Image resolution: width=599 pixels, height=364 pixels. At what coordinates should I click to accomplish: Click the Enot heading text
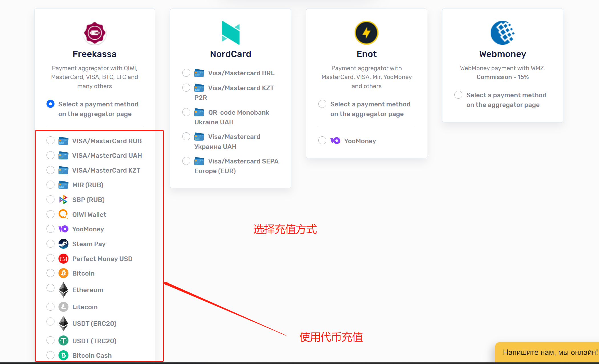(367, 54)
